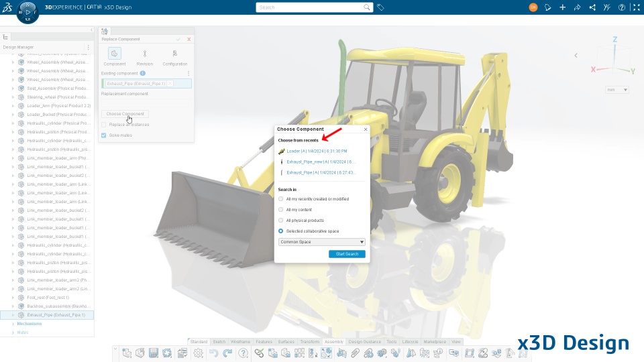
Task: Open notifications flag icon in top bar
Action: [547, 7]
